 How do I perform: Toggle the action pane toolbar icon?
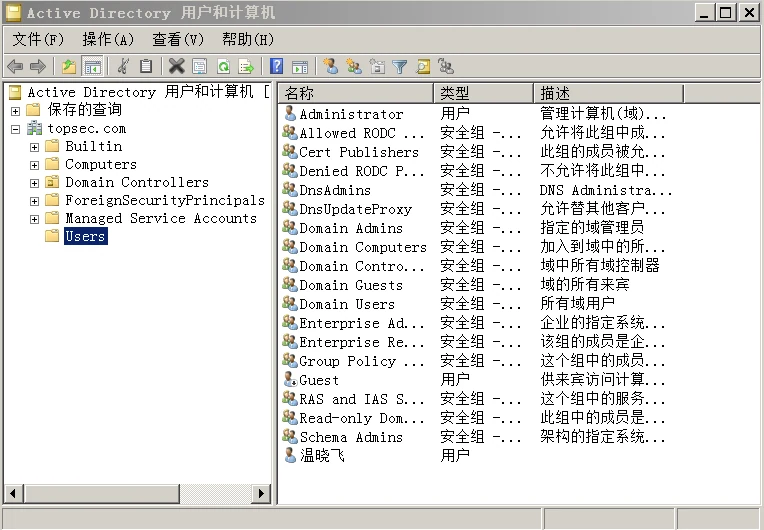[x=300, y=66]
